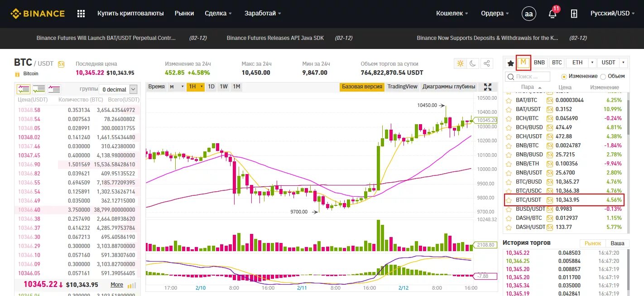
Task: Favorite the BNB/BTC pair star
Action: tap(509, 146)
